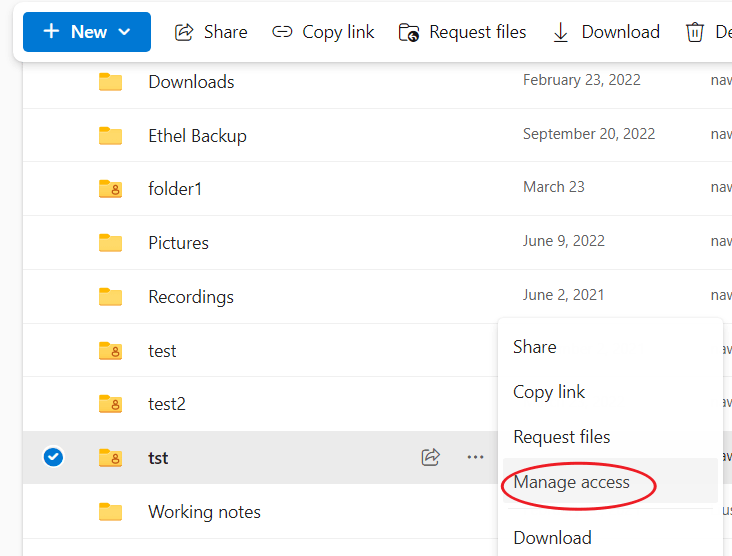732x556 pixels.
Task: Uncheck the selected tst folder checkmark
Action: click(53, 457)
